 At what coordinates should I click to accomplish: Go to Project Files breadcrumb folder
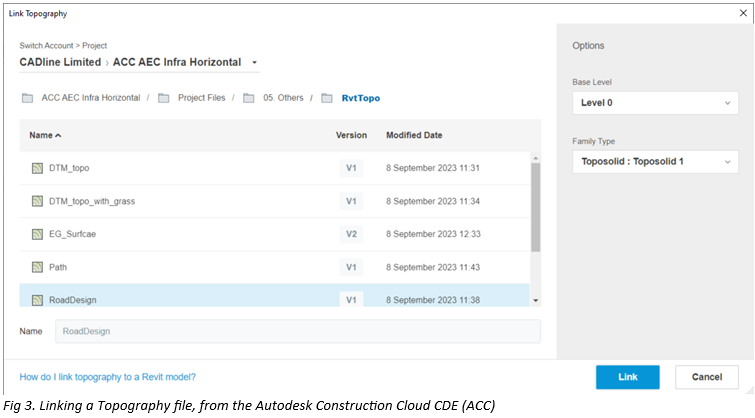tap(201, 98)
